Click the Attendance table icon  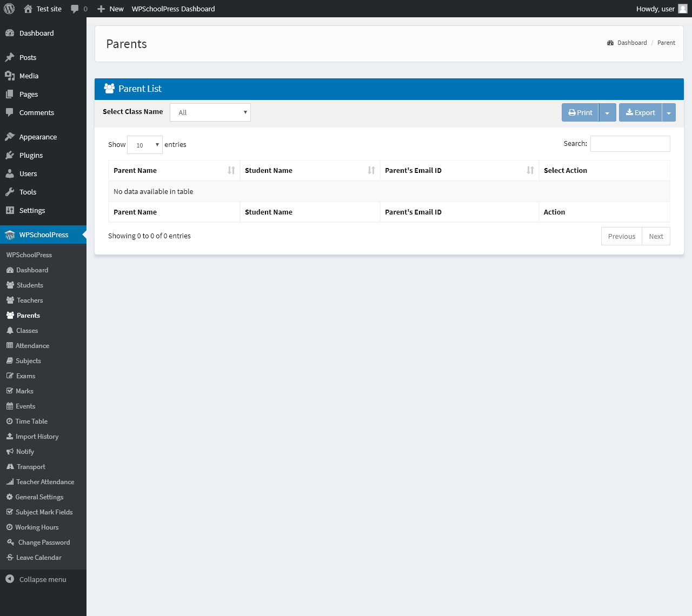click(10, 346)
